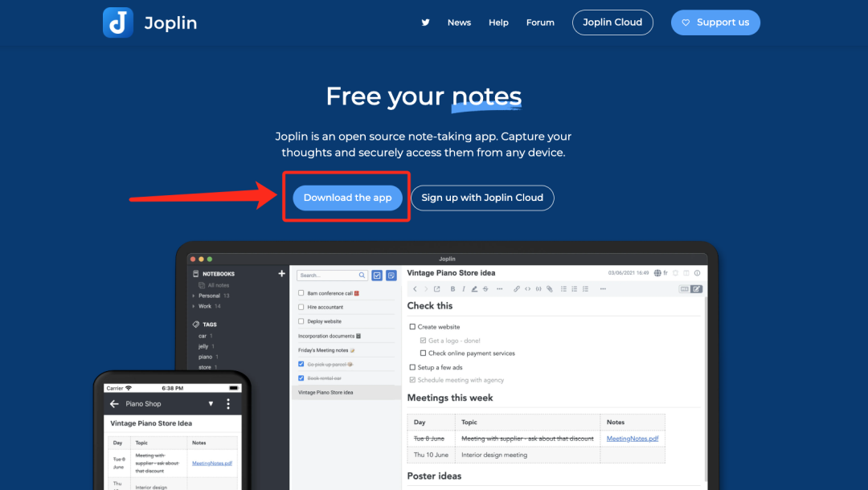Open the Twitter bird icon link
Viewport: 868px width, 490px height.
(425, 22)
